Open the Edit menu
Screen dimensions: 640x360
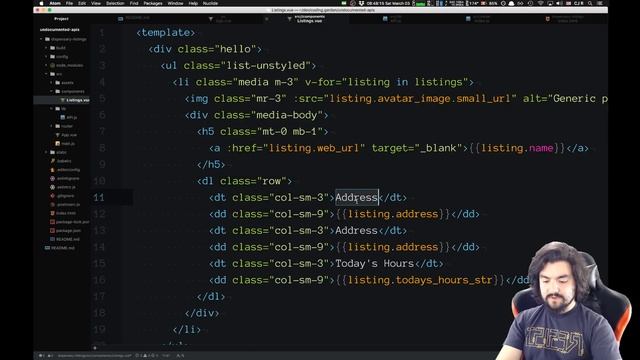tap(82, 3)
